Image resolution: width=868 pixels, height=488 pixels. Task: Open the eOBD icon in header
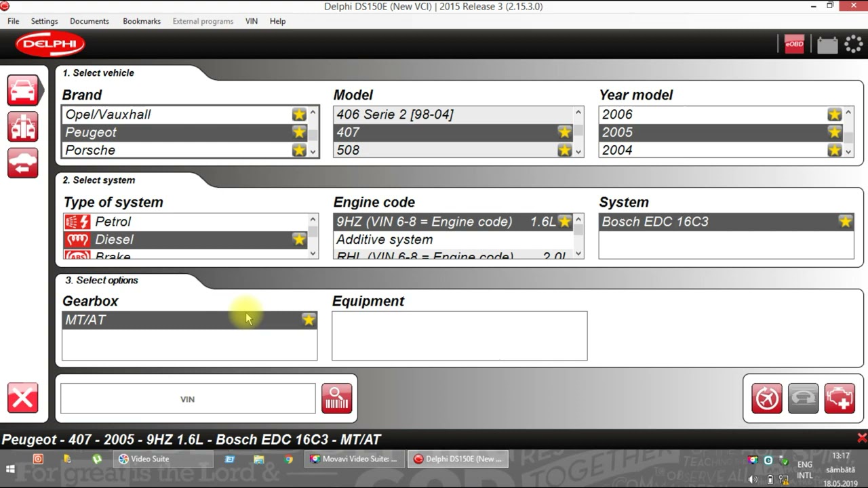[794, 45]
